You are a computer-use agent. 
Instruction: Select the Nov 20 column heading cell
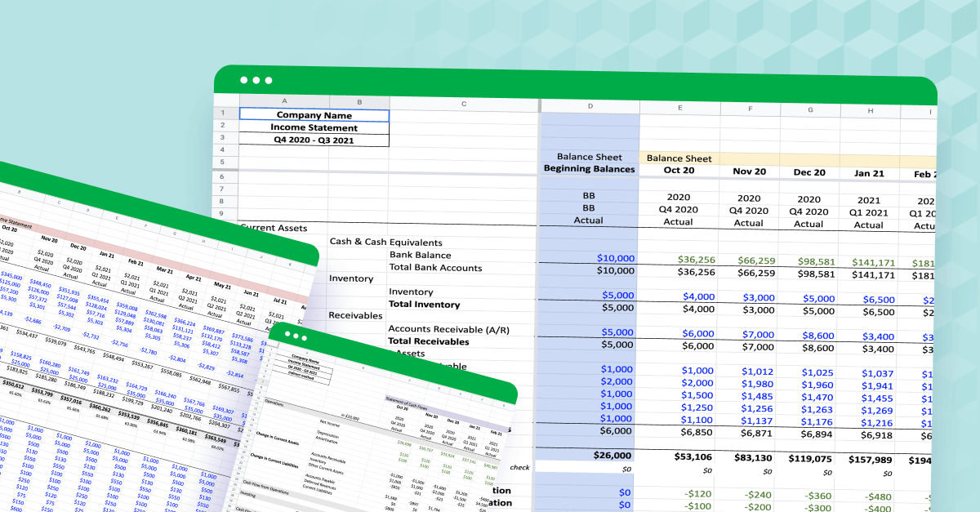coord(748,172)
